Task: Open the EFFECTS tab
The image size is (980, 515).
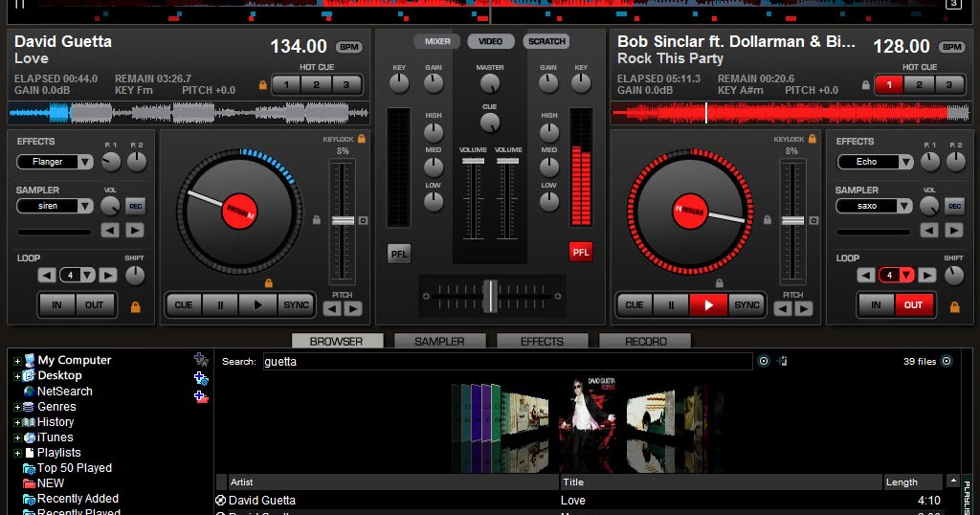Action: (542, 341)
